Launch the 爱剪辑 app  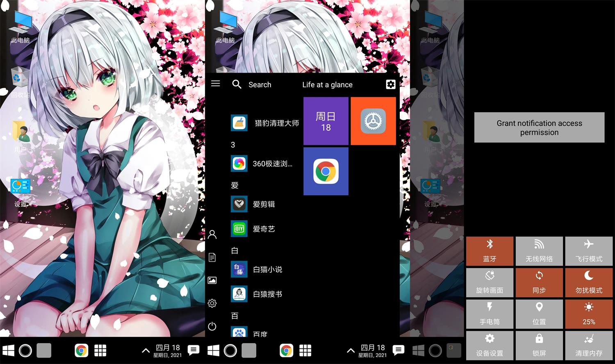[x=264, y=204]
